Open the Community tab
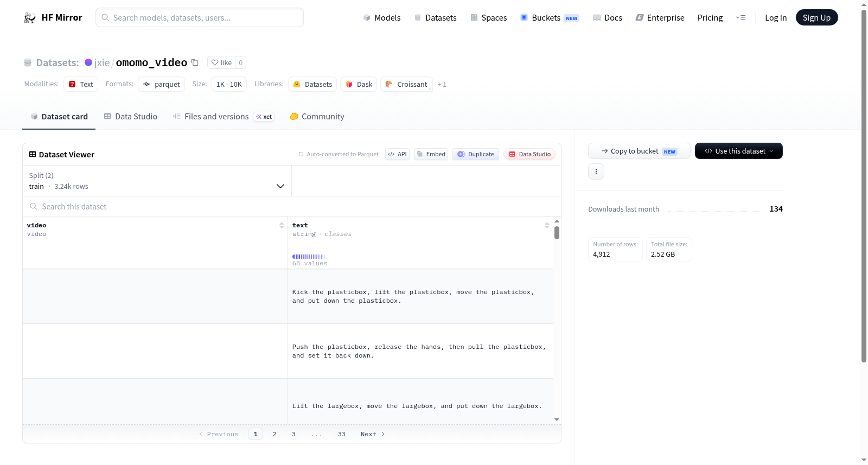Viewport: 868px width, 465px height. click(317, 117)
